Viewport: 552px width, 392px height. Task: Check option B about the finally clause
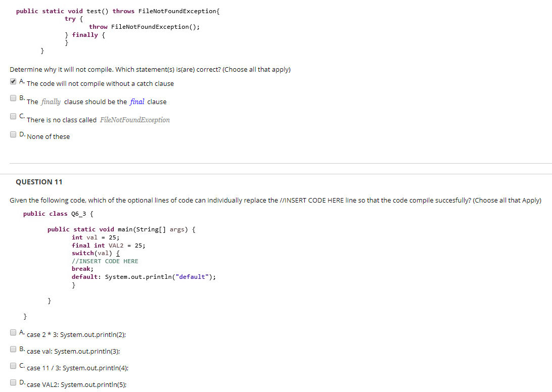13,97
